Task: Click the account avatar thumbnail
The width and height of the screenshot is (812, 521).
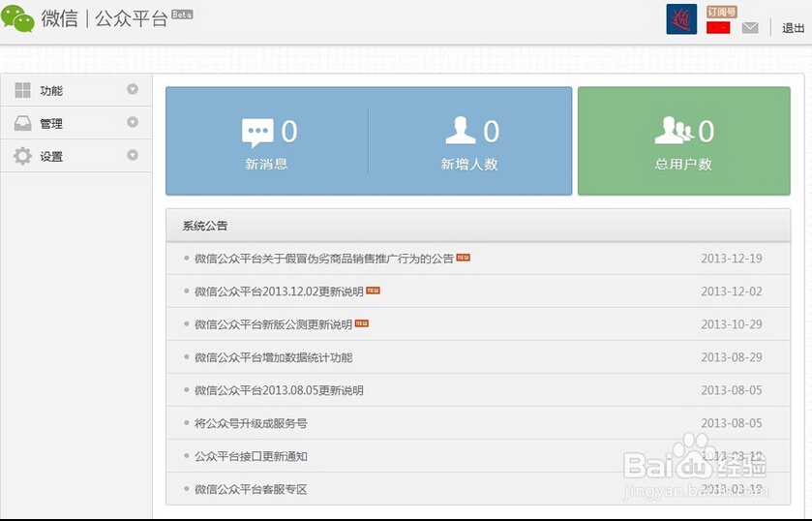Action: [x=681, y=19]
